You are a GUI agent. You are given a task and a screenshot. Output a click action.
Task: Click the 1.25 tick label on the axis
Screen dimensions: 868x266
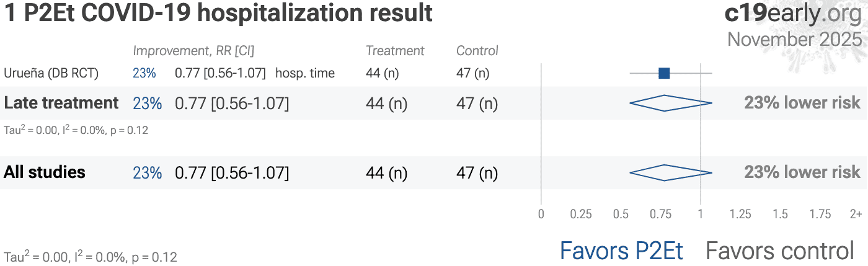pos(740,215)
